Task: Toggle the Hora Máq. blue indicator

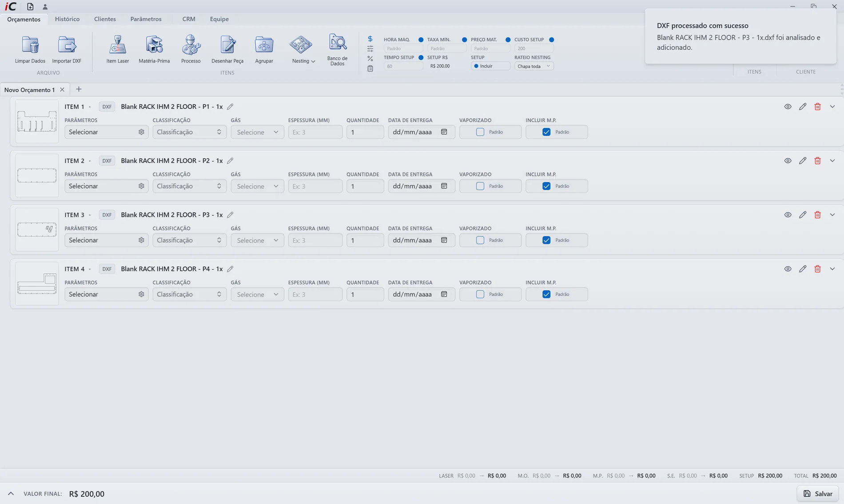Action: (x=421, y=40)
